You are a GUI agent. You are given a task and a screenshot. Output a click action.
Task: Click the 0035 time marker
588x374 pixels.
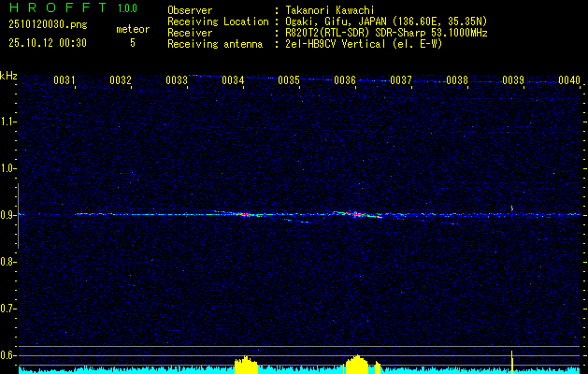click(x=289, y=79)
